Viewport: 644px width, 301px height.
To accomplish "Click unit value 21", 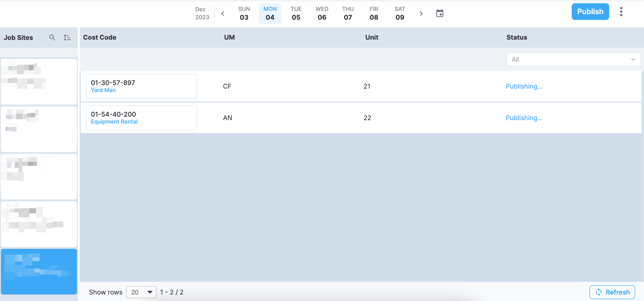I will (367, 86).
